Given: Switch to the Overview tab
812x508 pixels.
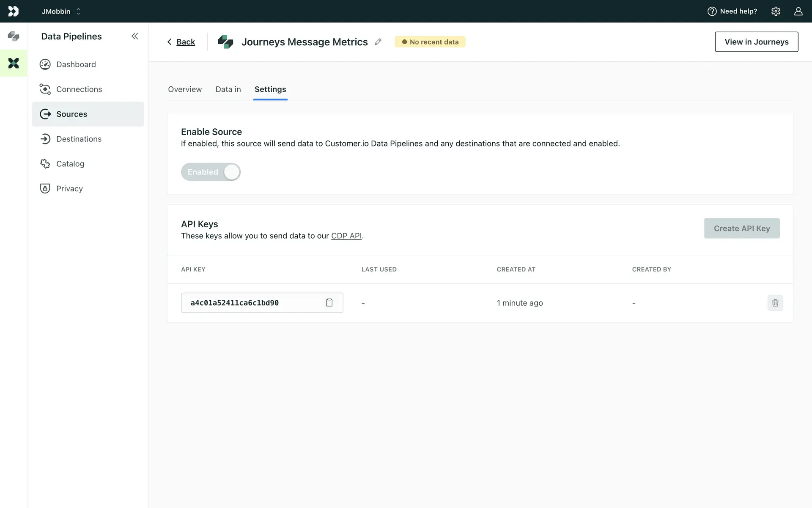Looking at the screenshot, I should tap(185, 89).
